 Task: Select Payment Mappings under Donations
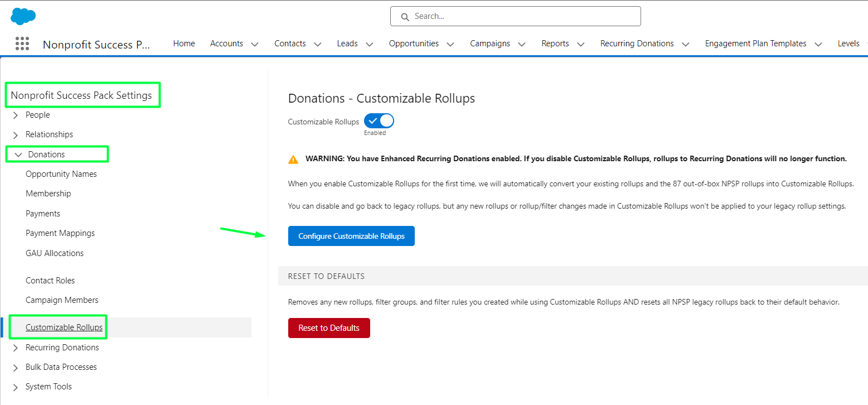coord(60,233)
